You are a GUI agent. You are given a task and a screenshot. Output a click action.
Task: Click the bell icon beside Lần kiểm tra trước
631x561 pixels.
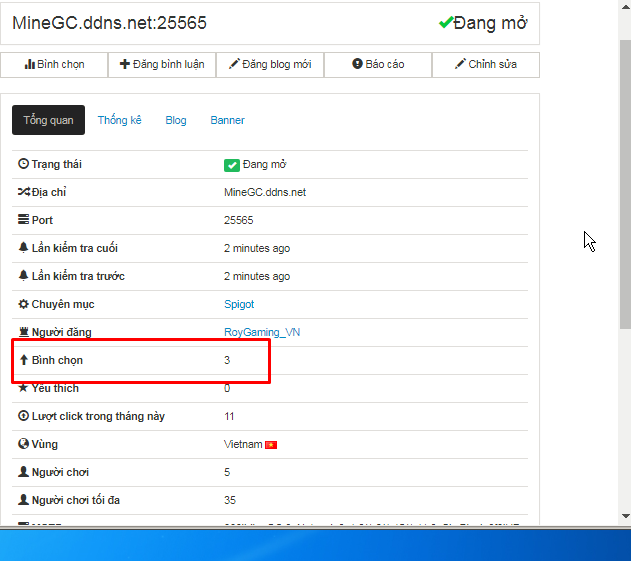[23, 275]
